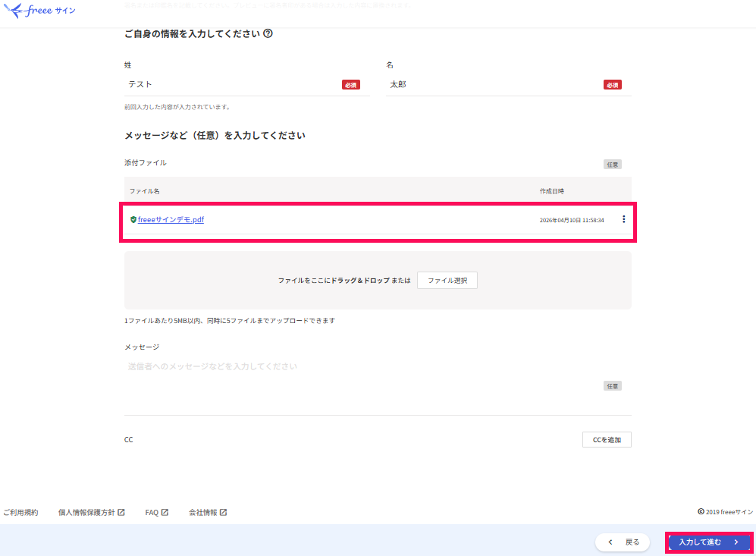This screenshot has height=556, width=756.
Task: Click the 作成日時 column header
Action: coord(552,191)
